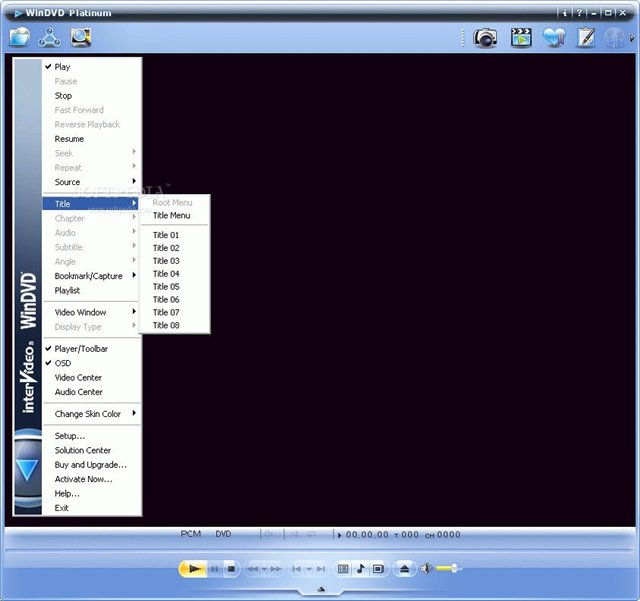
Task: Click the pause button in the control bar
Action: coord(215,569)
